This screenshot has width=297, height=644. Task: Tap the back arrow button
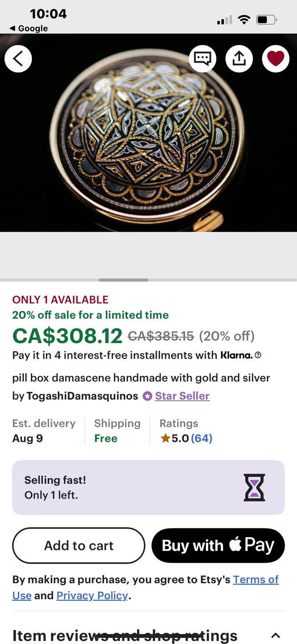pos(18,59)
